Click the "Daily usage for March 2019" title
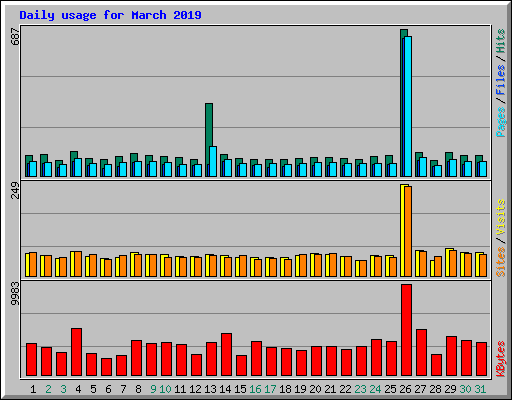This screenshot has width=512, height=400. tap(110, 15)
